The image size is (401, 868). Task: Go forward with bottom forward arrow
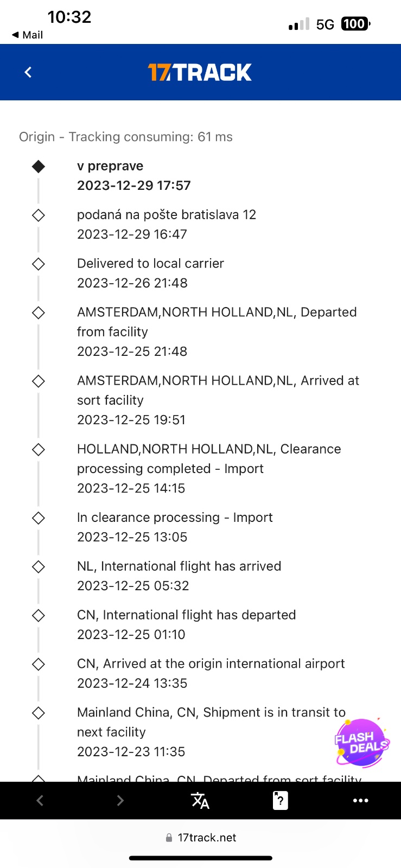coord(120,800)
